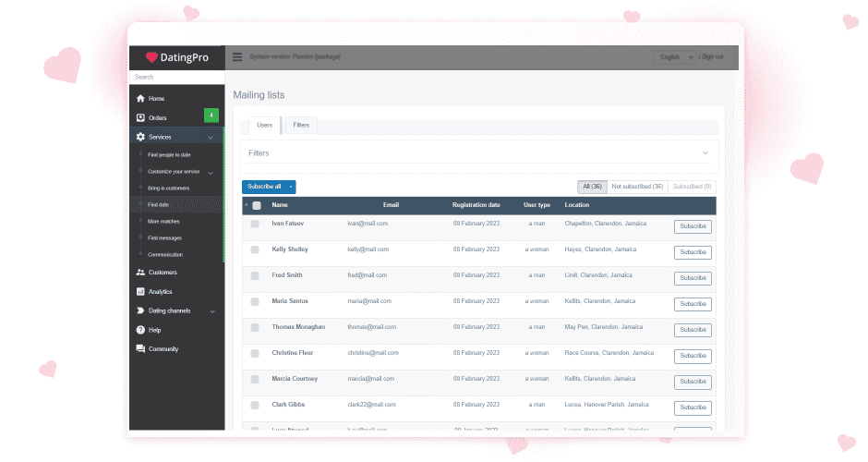Tick the select-all checkbox in table header
The image size is (868, 462).
pos(257,205)
